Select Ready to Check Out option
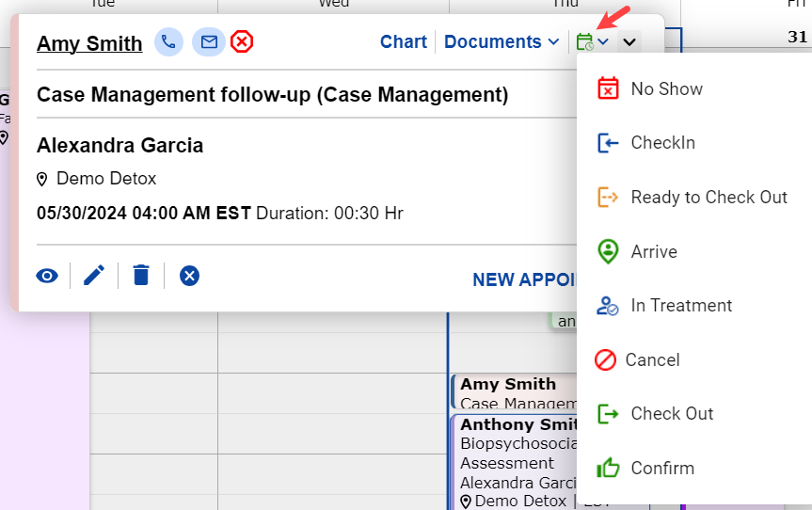This screenshot has width=812, height=510. coord(709,198)
